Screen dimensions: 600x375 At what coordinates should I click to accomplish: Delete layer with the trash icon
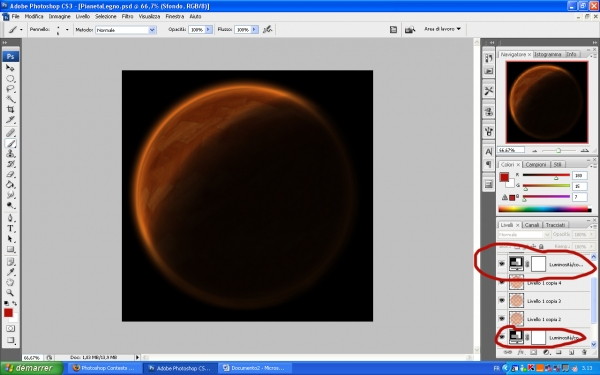point(584,352)
